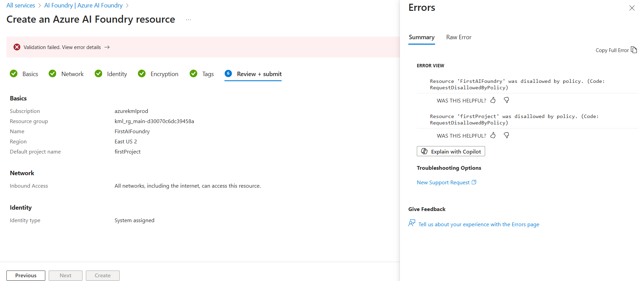Image resolution: width=644 pixels, height=281 pixels.
Task: Click thumbs down for the firstProject error
Action: pos(506,135)
